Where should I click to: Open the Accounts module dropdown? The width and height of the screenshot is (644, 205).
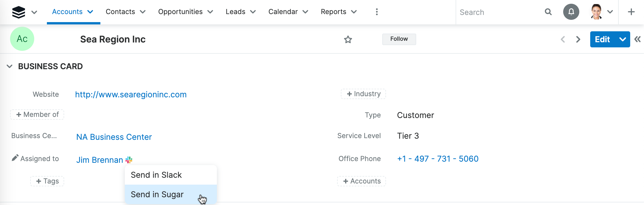pyautogui.click(x=90, y=12)
